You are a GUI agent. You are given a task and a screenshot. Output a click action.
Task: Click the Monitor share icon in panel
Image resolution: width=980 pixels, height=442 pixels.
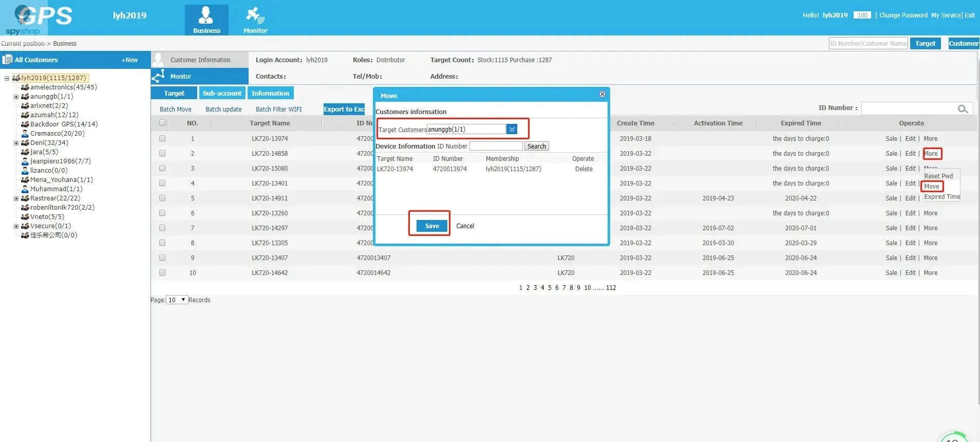(159, 76)
